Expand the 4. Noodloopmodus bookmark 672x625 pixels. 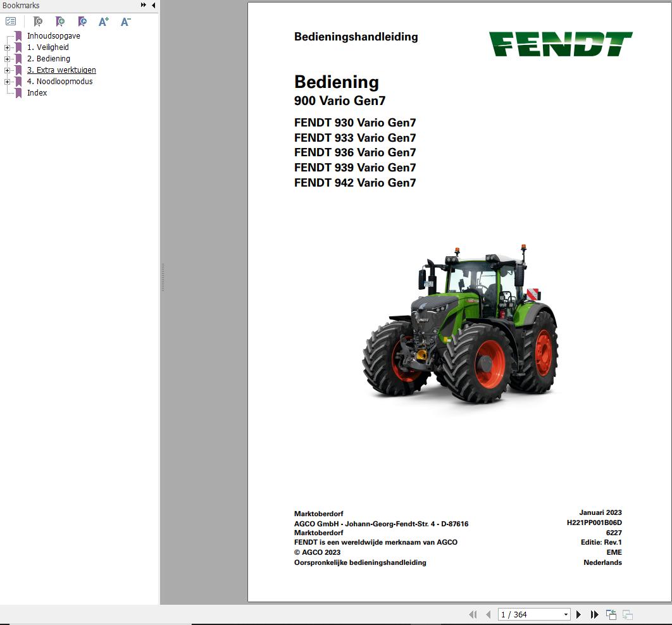7,82
